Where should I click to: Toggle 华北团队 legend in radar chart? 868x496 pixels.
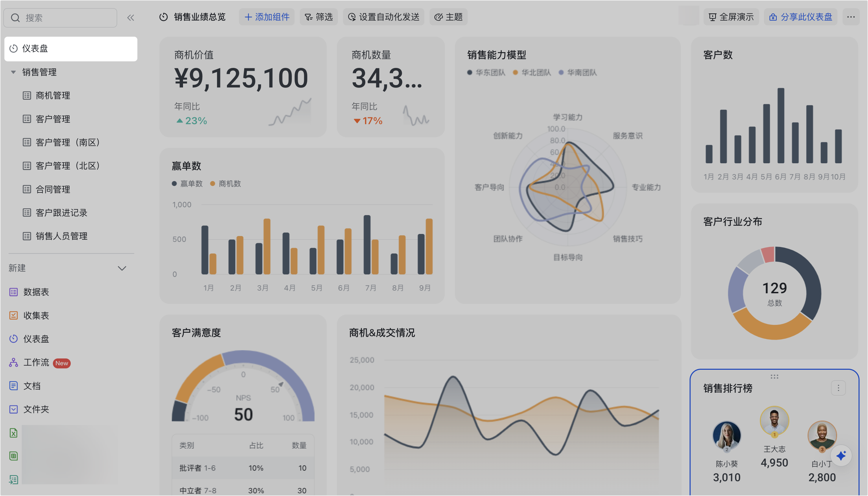(532, 73)
